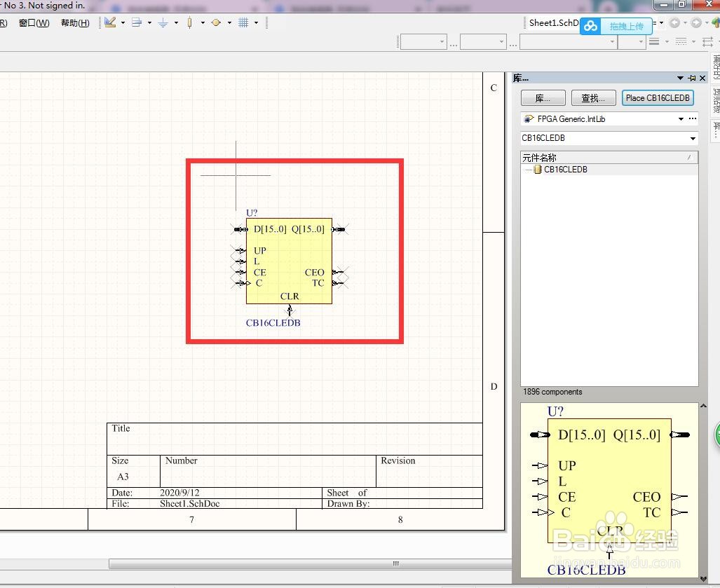720x588 pixels.
Task: Click the 拖拽上传 drag-upload button
Action: 626,27
